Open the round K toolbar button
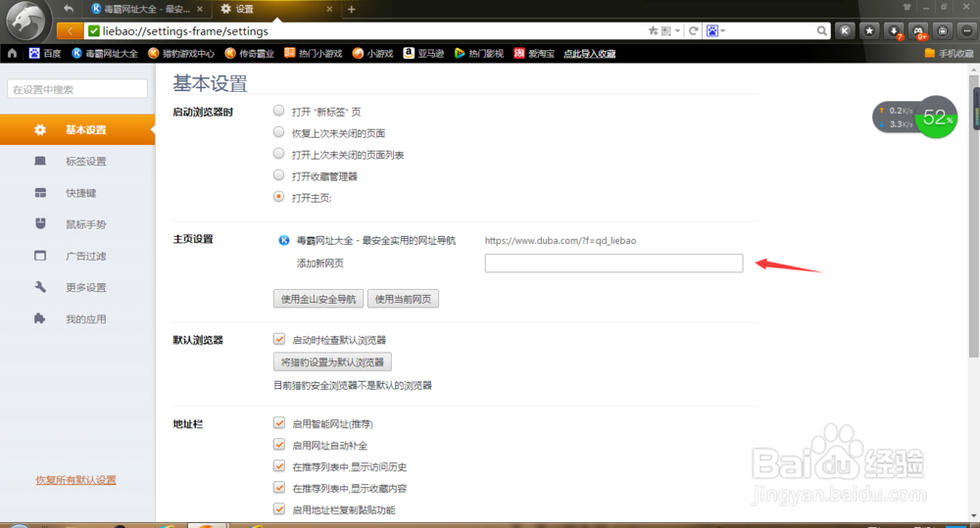The height and width of the screenshot is (528, 980). click(845, 30)
